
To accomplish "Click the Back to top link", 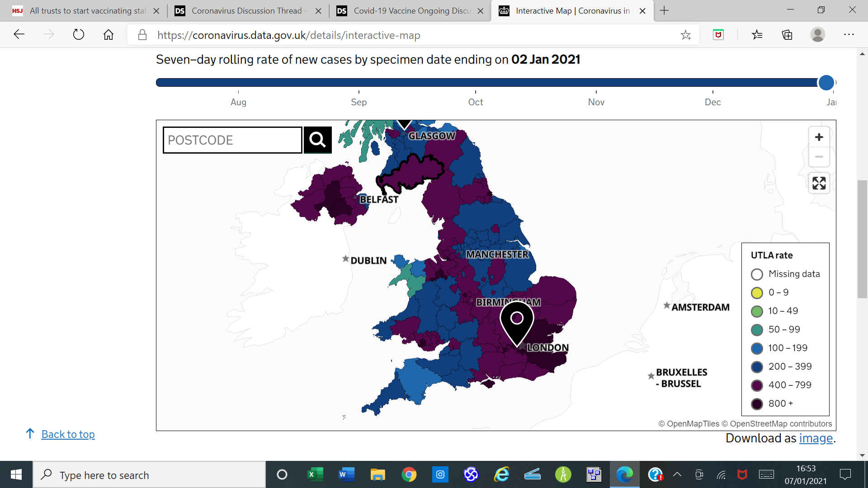I will tap(68, 434).
